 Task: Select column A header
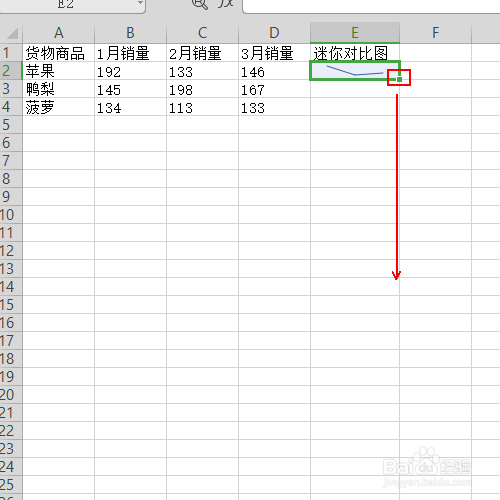pyautogui.click(x=59, y=33)
